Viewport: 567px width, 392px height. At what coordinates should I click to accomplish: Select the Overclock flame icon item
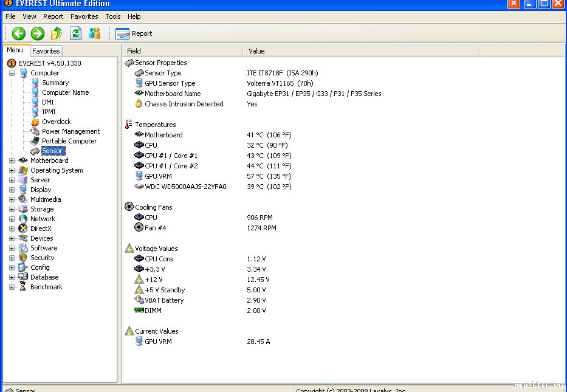[35, 122]
